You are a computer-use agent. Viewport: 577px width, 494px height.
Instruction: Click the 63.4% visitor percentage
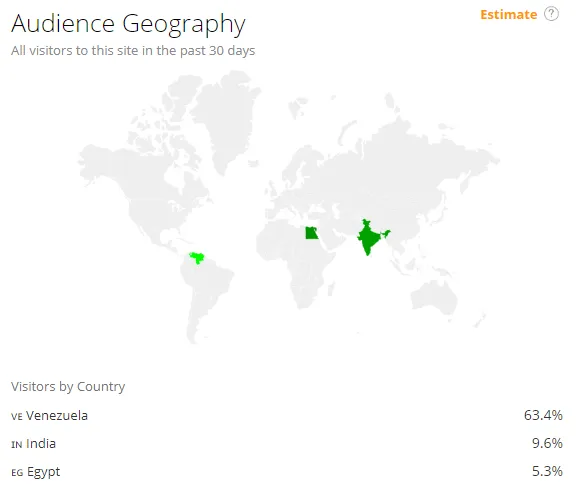543,415
